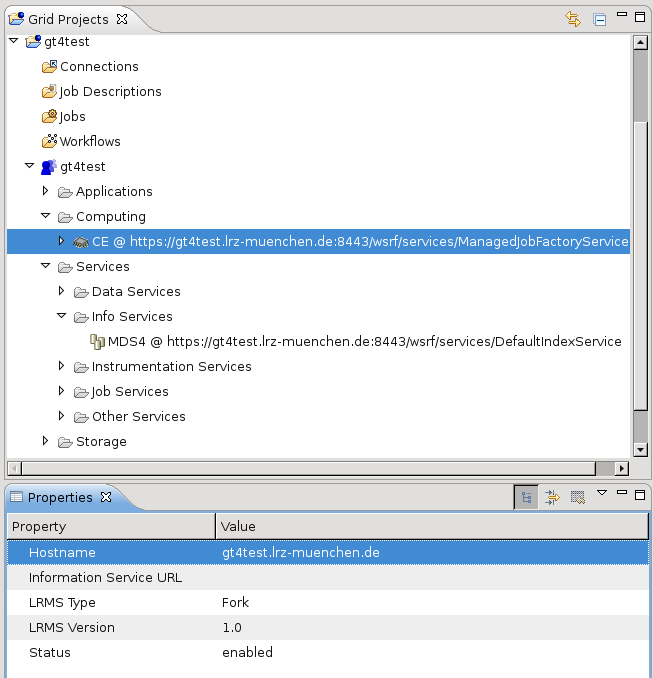Switch to the Grid Projects tab
The height and width of the screenshot is (678, 653).
[x=68, y=19]
